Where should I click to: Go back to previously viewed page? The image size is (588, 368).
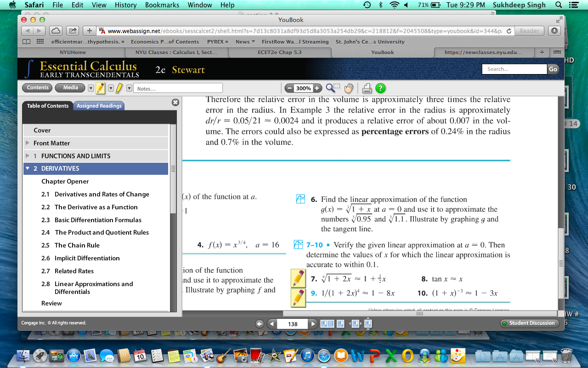point(259,324)
